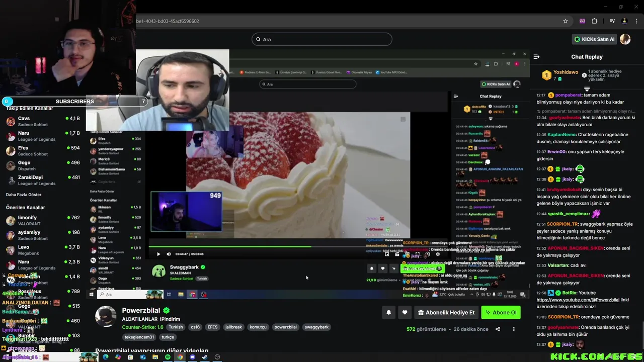Bookmark page with the star icon
This screenshot has height=362, width=644.
[566, 21]
